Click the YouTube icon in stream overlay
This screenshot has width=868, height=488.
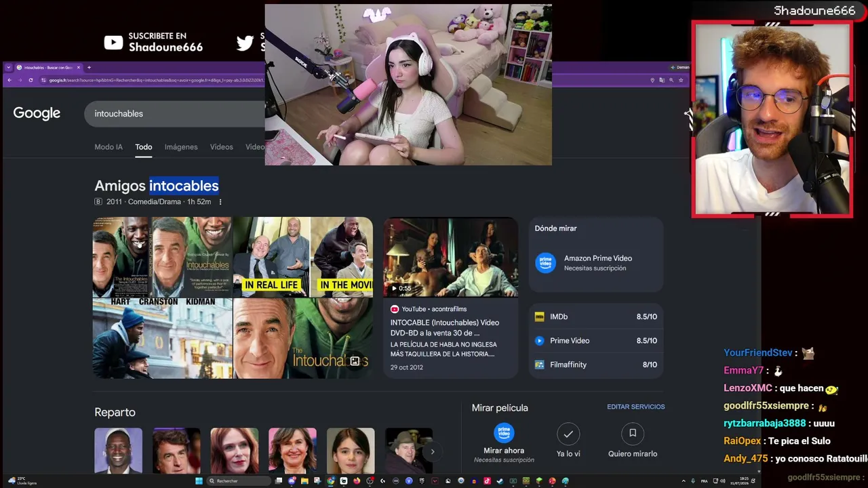coord(114,43)
